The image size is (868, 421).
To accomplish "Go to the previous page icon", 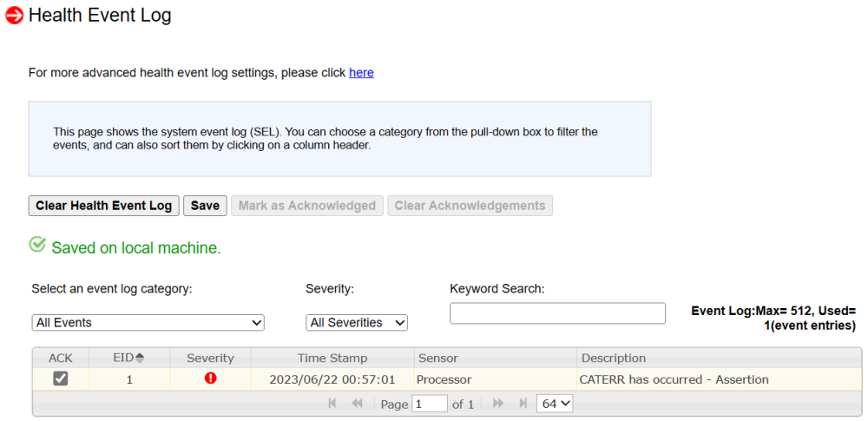I will pos(357,404).
